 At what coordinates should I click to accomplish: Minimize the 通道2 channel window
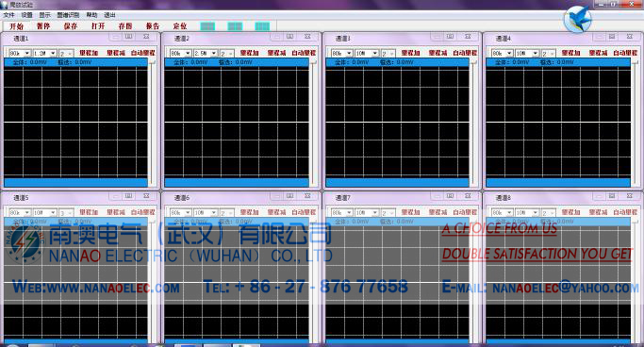tap(277, 37)
